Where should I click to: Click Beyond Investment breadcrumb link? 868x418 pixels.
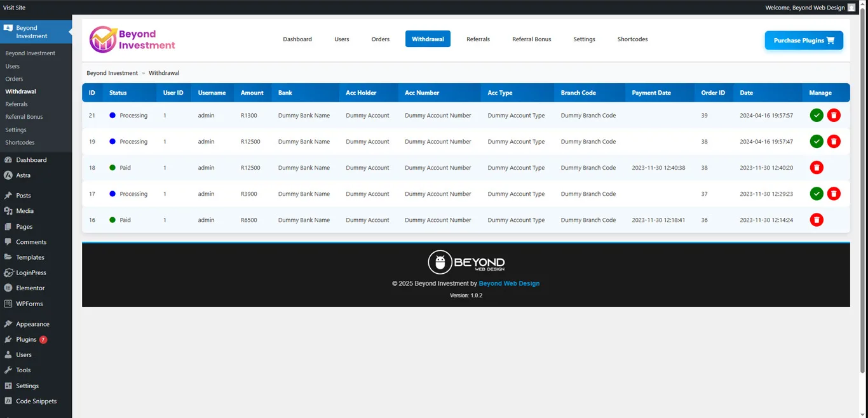pyautogui.click(x=112, y=73)
